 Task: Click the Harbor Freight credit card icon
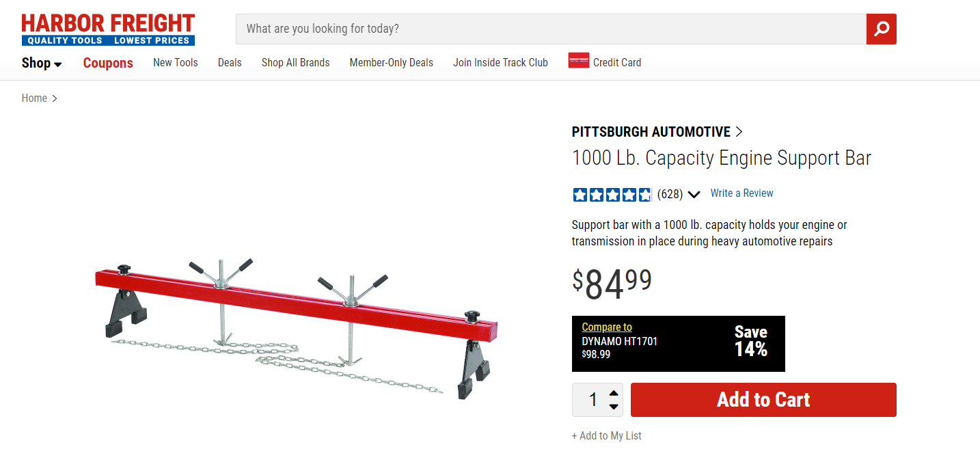pyautogui.click(x=578, y=61)
